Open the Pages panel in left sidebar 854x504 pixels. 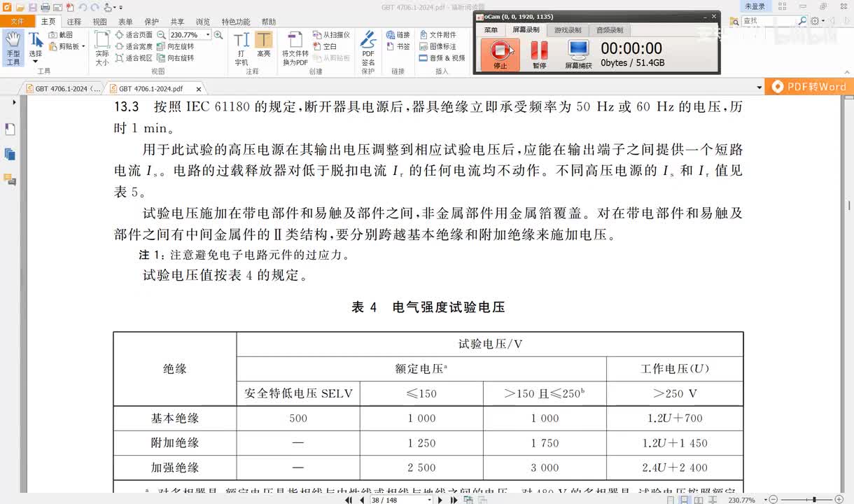10,154
